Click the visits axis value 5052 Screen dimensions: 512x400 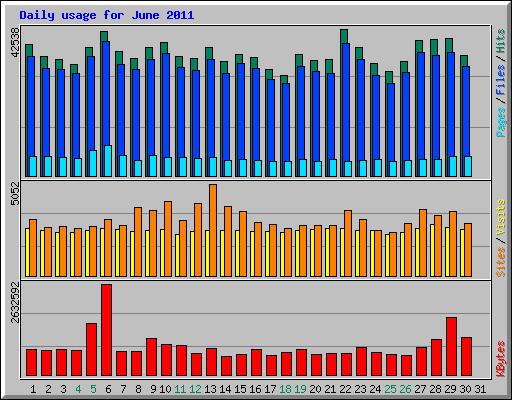(15, 194)
